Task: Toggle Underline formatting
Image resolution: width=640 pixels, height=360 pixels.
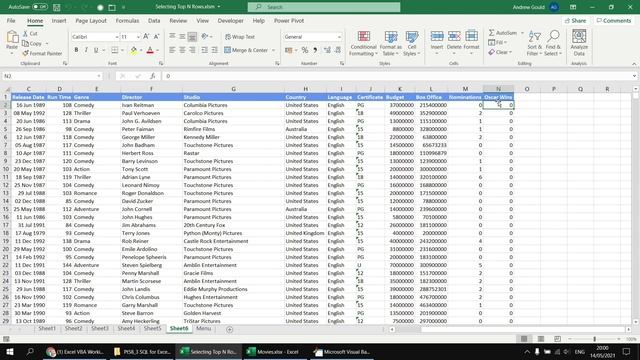Action: [96, 50]
